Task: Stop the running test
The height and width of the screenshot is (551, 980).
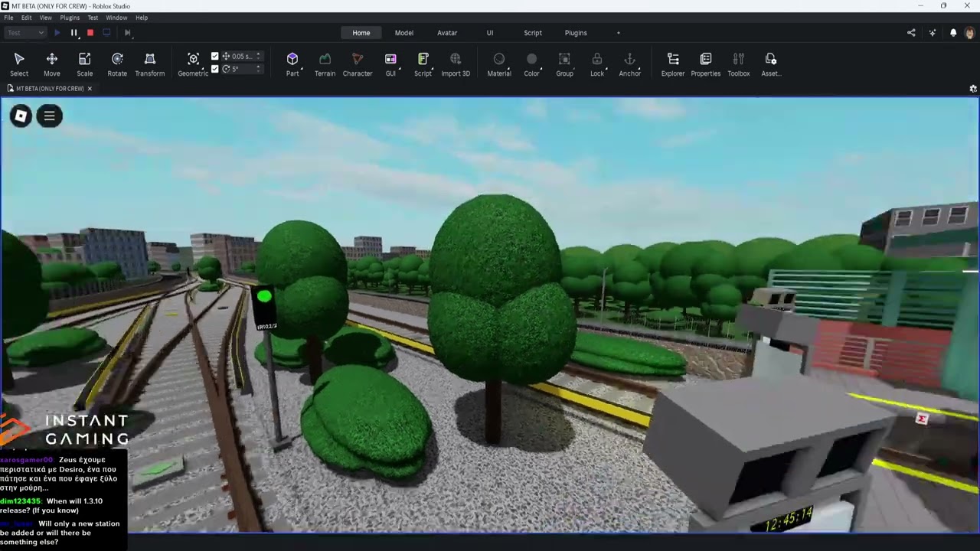Action: 90,33
